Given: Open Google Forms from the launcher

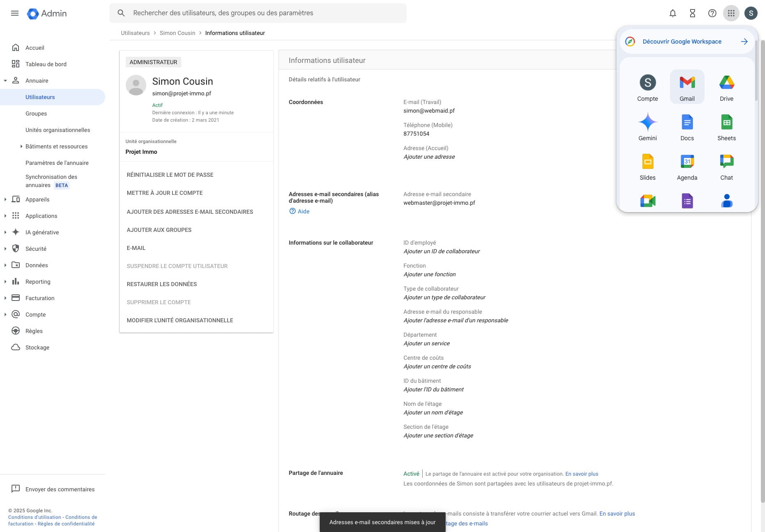Looking at the screenshot, I should [x=687, y=201].
